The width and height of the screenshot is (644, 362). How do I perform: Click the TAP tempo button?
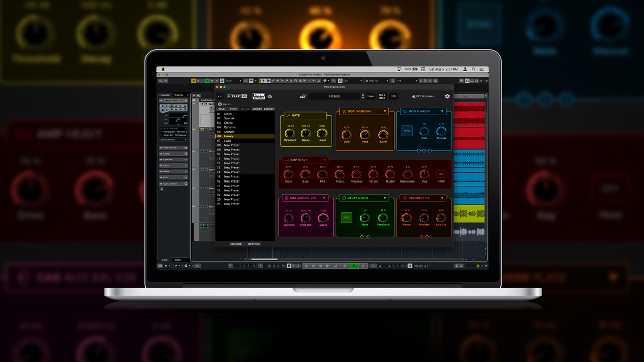pos(393,96)
